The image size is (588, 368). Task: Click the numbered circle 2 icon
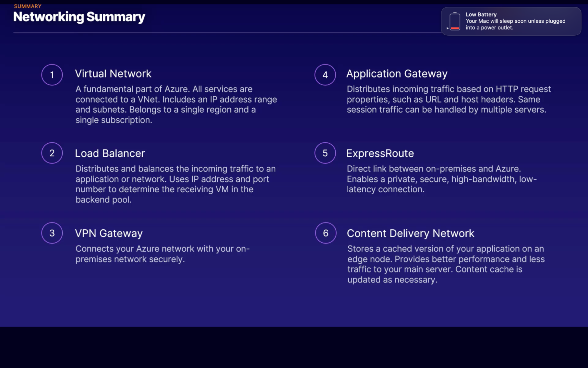click(x=52, y=153)
